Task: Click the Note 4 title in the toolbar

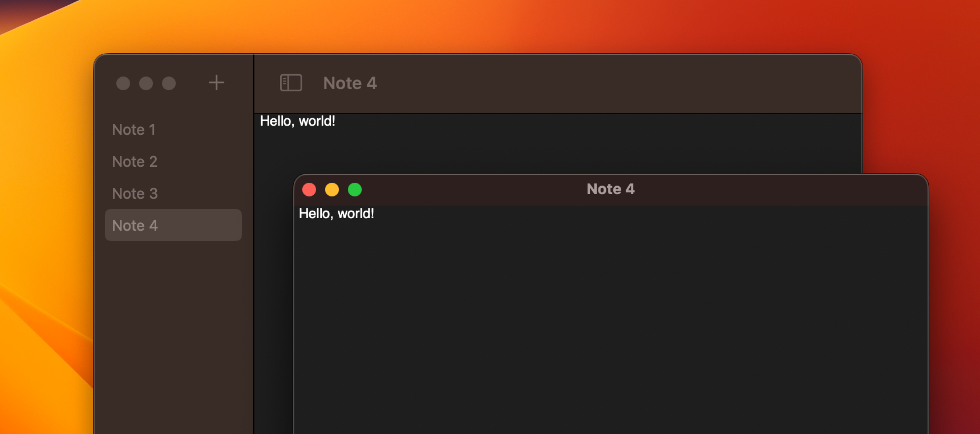Action: (350, 83)
